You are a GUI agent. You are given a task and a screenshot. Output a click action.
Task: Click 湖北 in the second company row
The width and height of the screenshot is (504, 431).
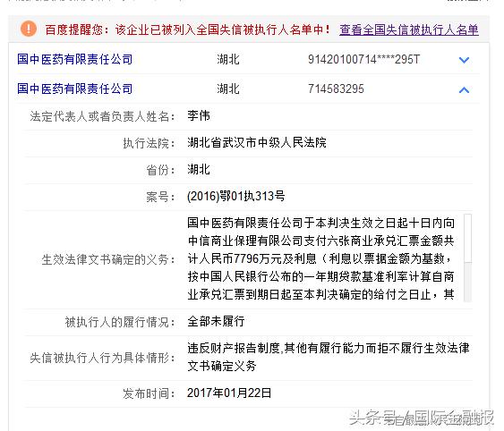coord(228,89)
